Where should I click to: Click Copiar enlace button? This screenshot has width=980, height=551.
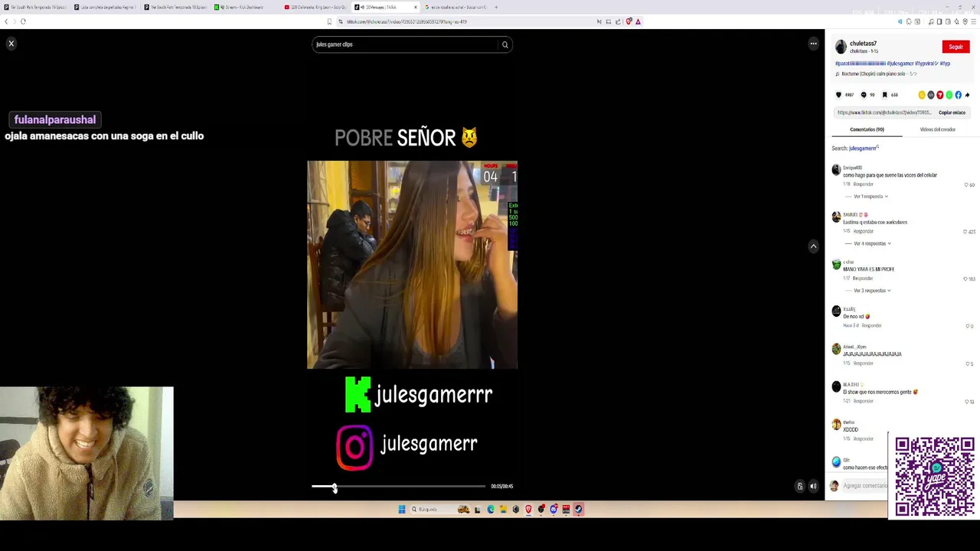click(952, 112)
